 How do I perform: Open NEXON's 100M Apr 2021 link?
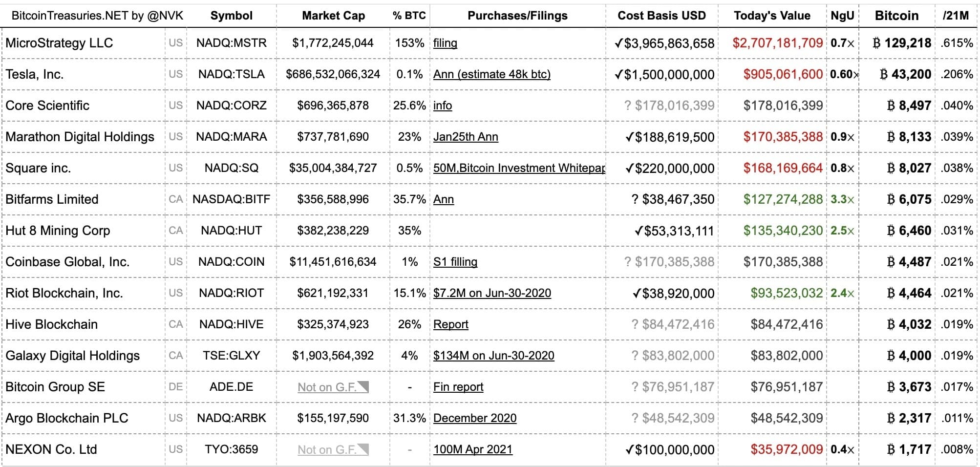tap(472, 449)
